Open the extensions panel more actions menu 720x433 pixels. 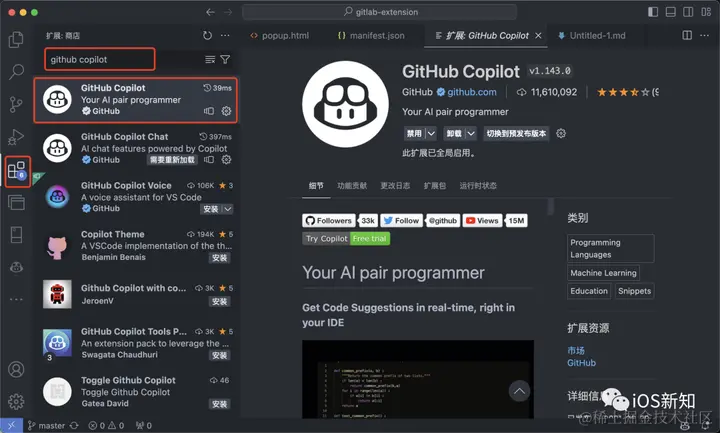point(225,35)
